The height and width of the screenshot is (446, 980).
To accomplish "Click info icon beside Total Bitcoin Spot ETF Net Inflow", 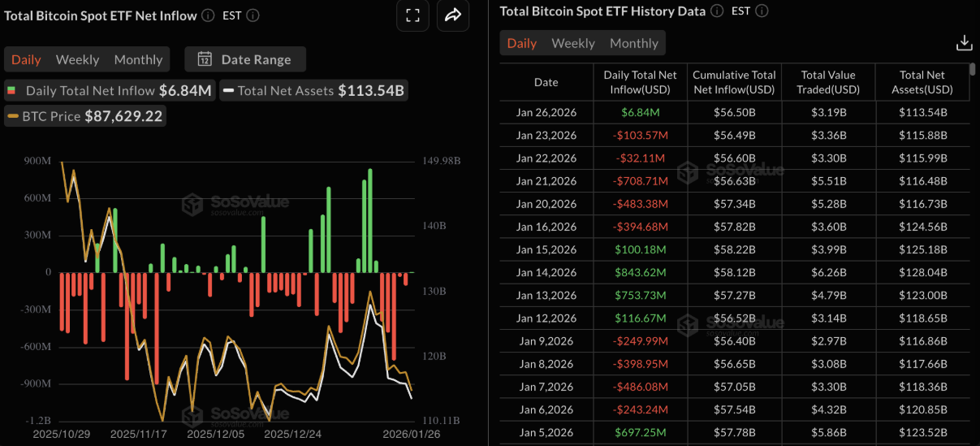I will coord(208,15).
